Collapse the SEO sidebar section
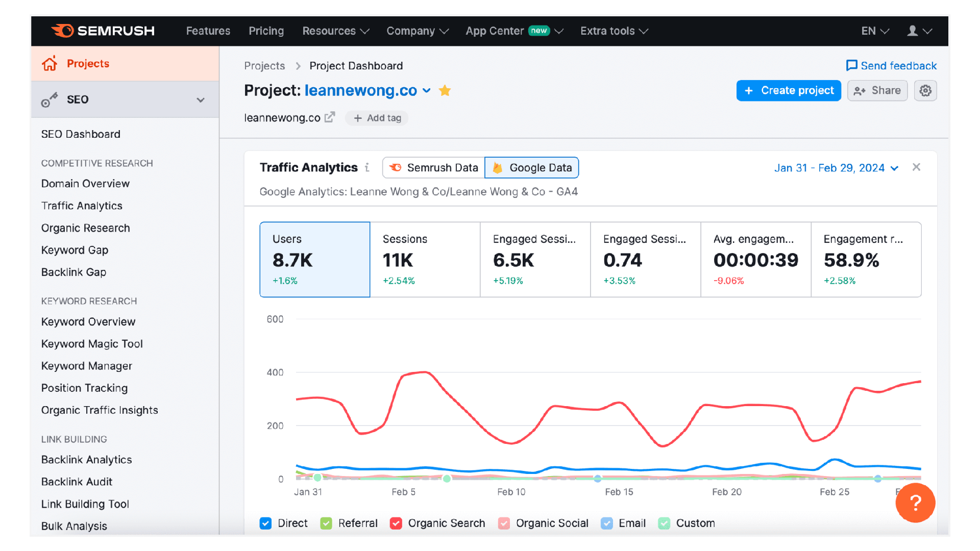The width and height of the screenshot is (980, 551). [x=201, y=100]
